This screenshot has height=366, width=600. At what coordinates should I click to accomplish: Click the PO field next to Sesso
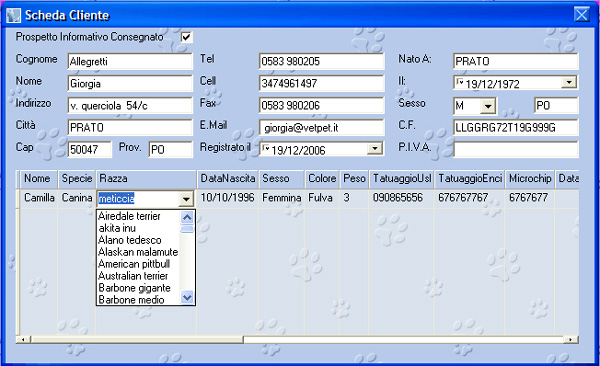[x=556, y=105]
